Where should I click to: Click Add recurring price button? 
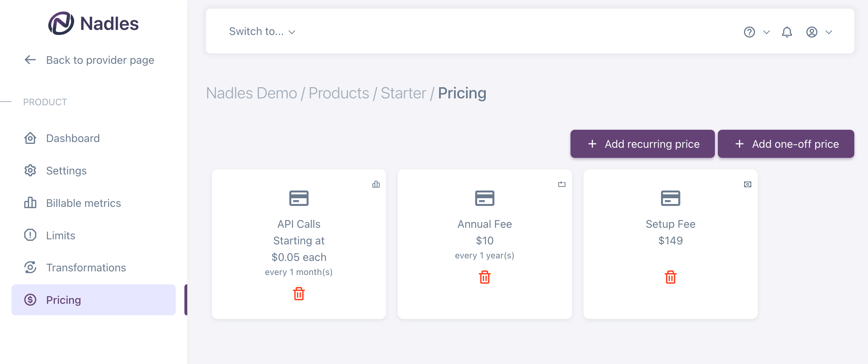point(643,144)
